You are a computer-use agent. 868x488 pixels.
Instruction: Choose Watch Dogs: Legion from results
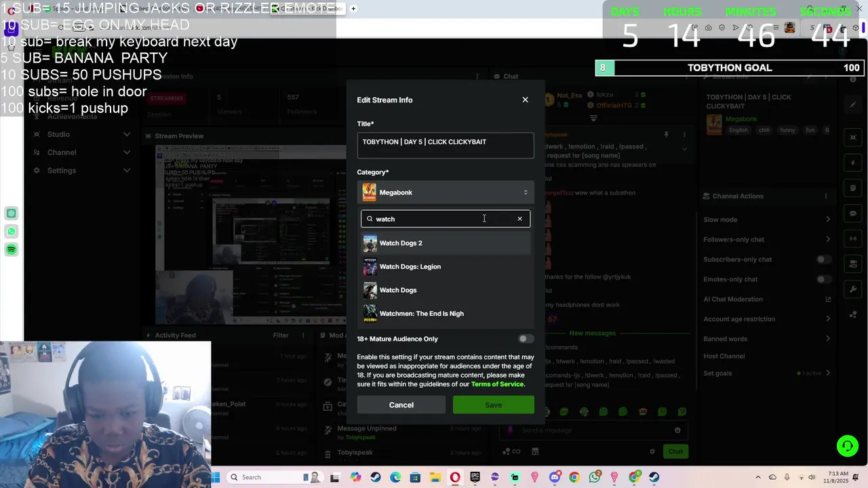click(446, 266)
